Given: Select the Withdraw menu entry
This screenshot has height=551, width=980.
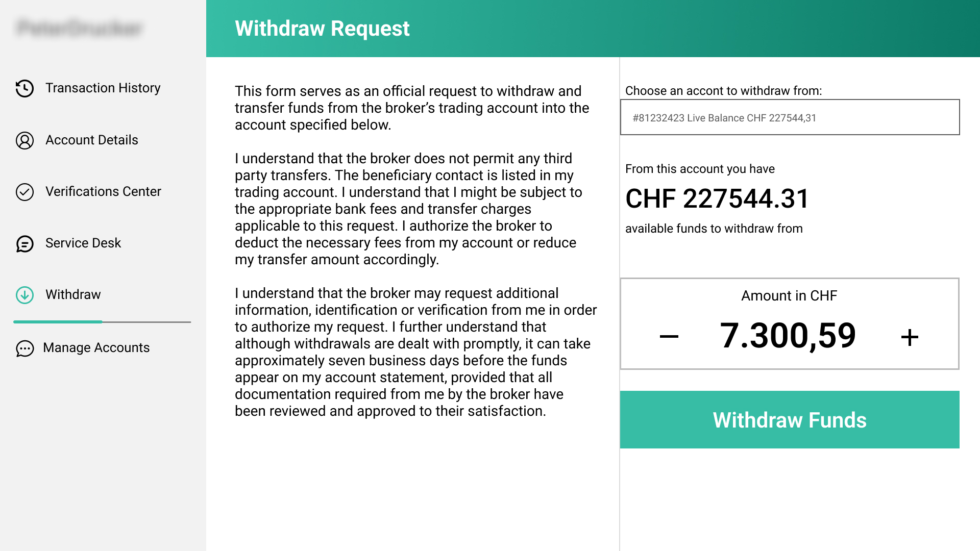Looking at the screenshot, I should coord(73,295).
